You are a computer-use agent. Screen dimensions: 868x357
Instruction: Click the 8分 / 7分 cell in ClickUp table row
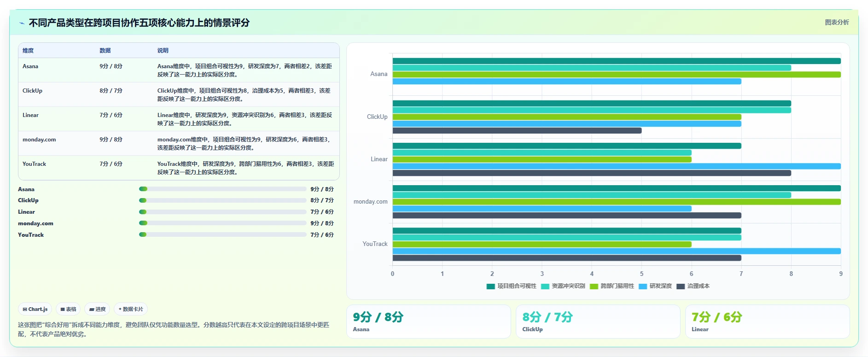point(111,91)
